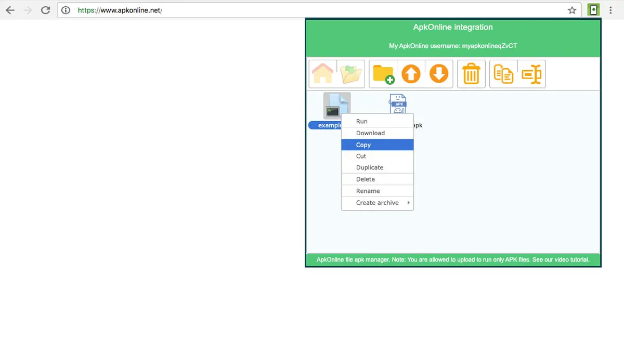Bookmark the page with the star icon
Viewport: 624px width, 364px height.
point(572,10)
